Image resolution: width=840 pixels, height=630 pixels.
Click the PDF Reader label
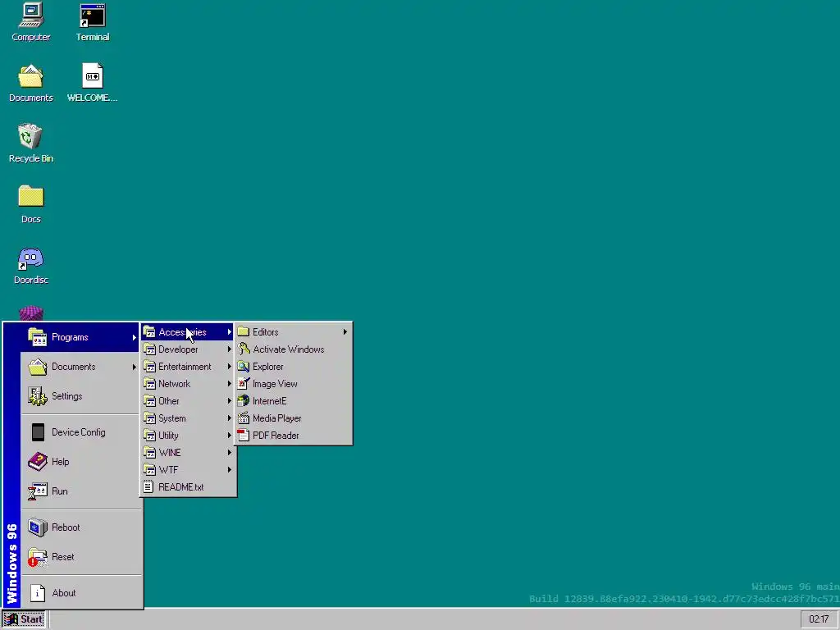coord(276,435)
